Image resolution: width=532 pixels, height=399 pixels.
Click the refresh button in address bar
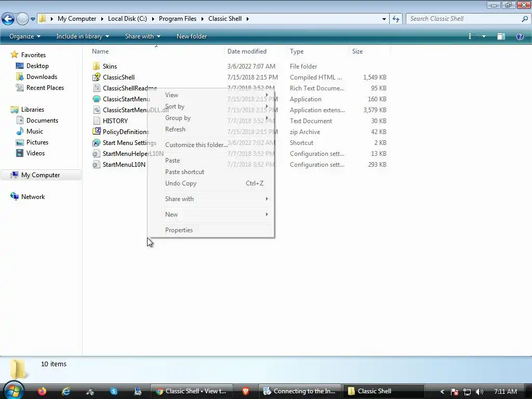(396, 19)
